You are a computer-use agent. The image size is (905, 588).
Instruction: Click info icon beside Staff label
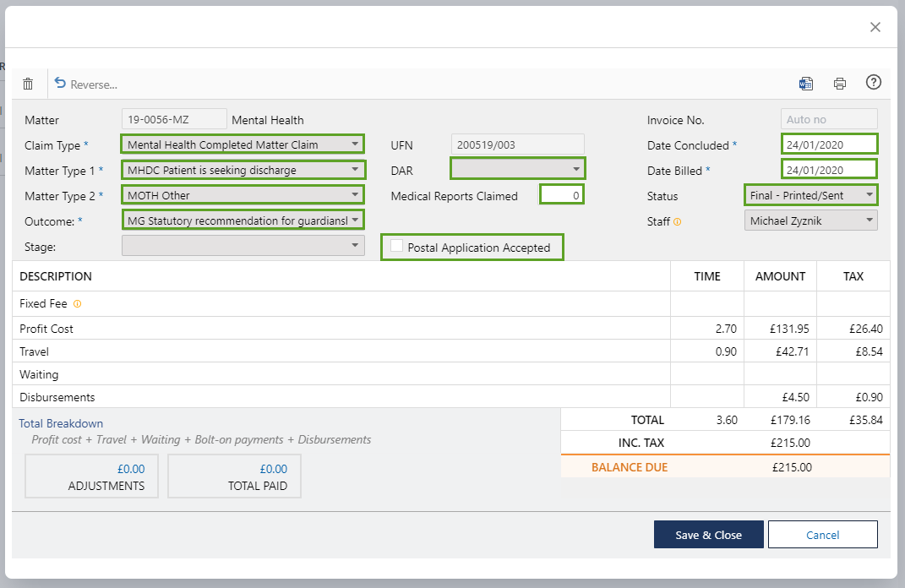click(678, 222)
